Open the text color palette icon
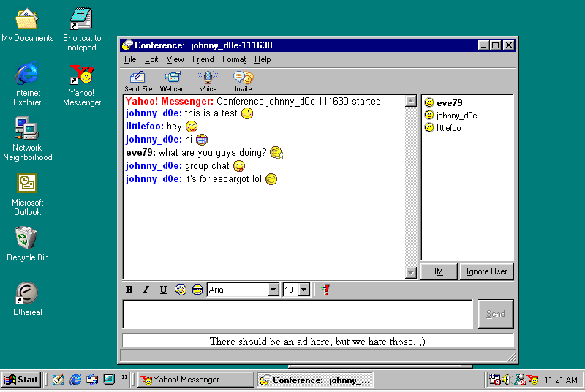585x392 pixels. coord(180,290)
